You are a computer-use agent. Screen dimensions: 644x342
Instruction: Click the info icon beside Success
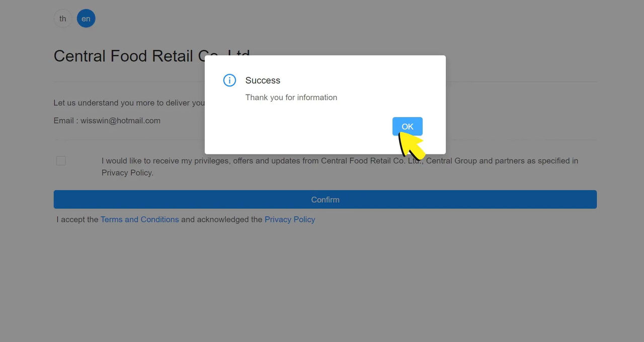[229, 80]
